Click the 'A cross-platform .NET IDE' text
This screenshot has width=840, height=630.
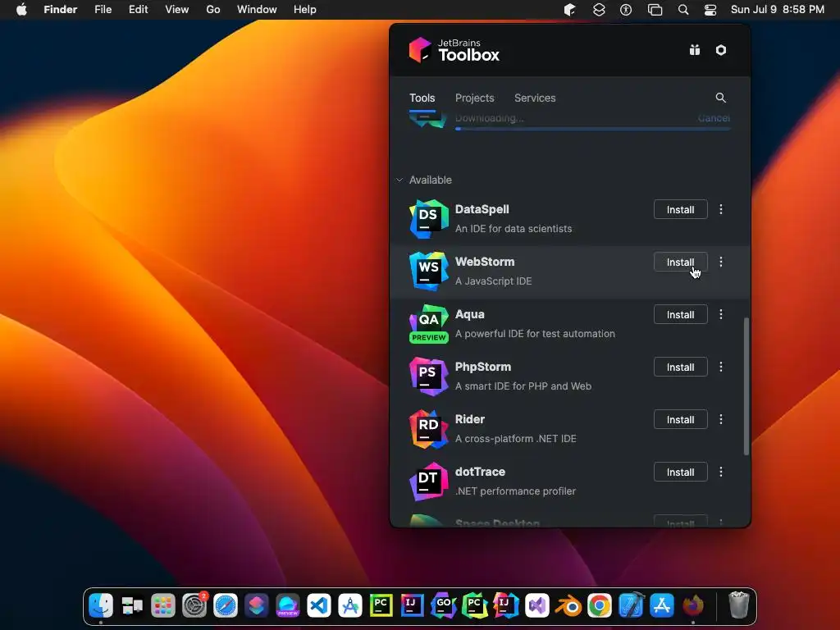pyautogui.click(x=516, y=439)
